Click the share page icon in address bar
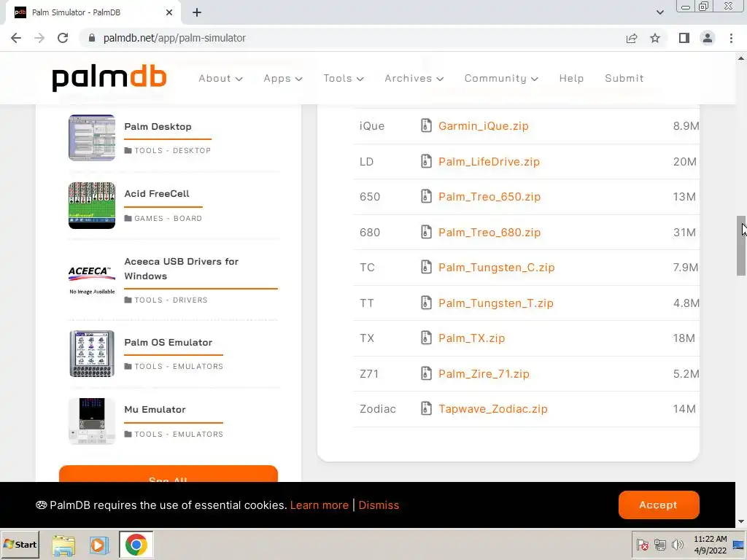This screenshot has width=747, height=560. [x=632, y=38]
